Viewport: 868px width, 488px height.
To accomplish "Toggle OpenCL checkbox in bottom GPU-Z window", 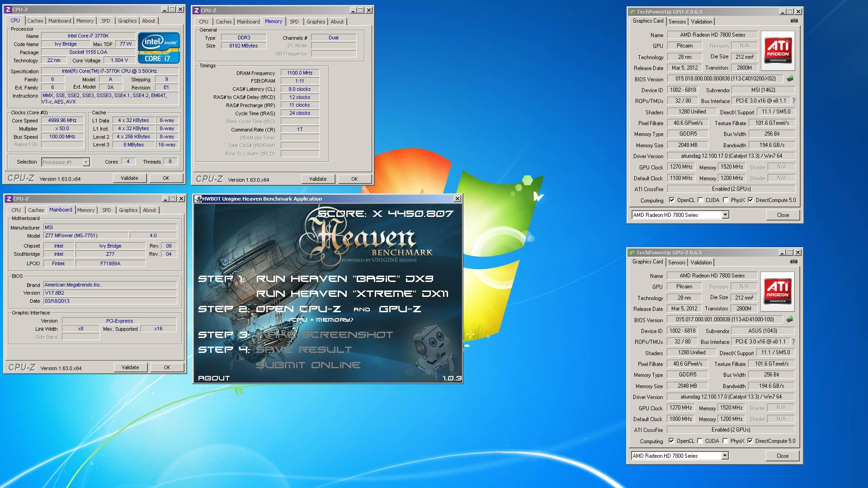I will (671, 441).
